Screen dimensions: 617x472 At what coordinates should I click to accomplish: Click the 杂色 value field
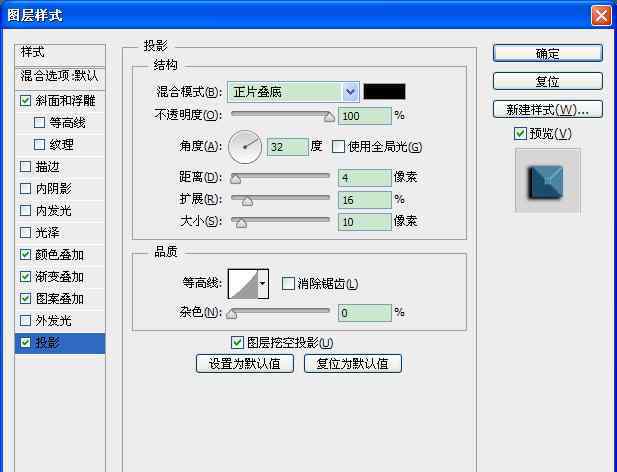point(365,313)
